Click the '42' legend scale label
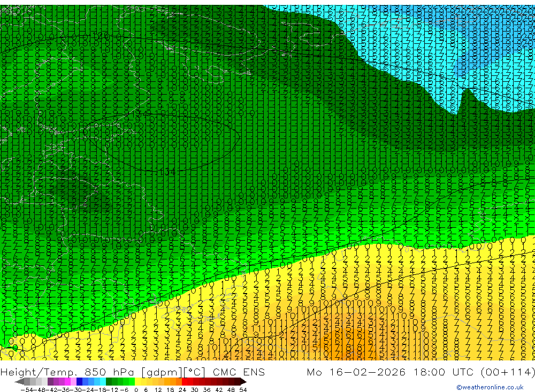Viewport: 535px width, 392px height. [x=219, y=390]
